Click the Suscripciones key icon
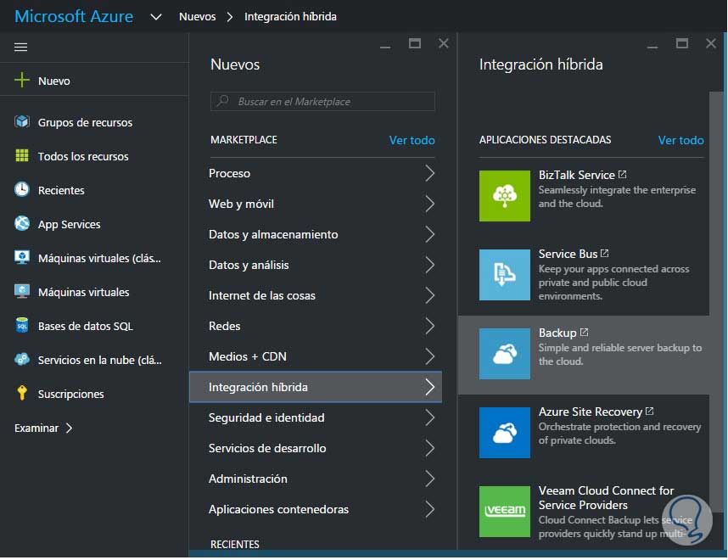 (22, 394)
